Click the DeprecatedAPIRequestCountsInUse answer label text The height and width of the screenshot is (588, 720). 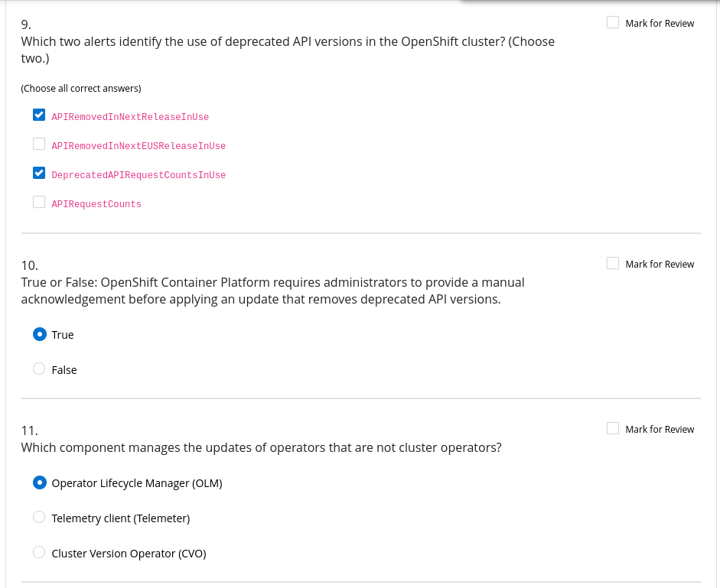138,175
